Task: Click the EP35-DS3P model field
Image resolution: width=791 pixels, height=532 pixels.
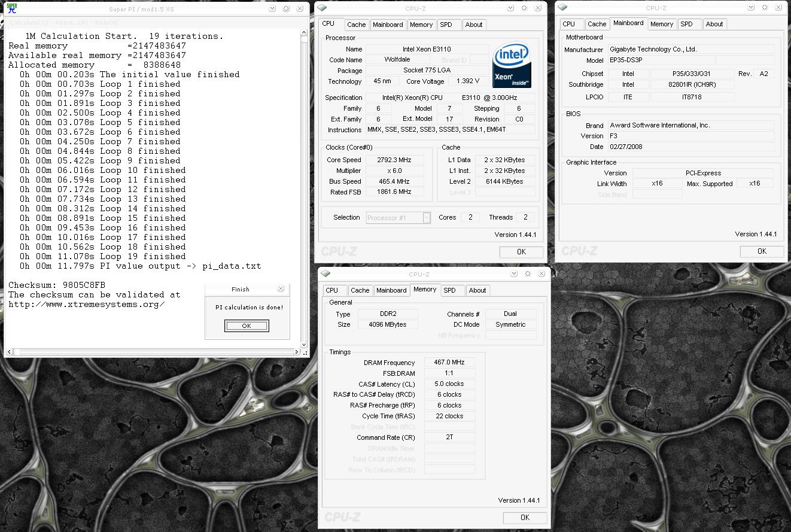Action: tap(661, 60)
